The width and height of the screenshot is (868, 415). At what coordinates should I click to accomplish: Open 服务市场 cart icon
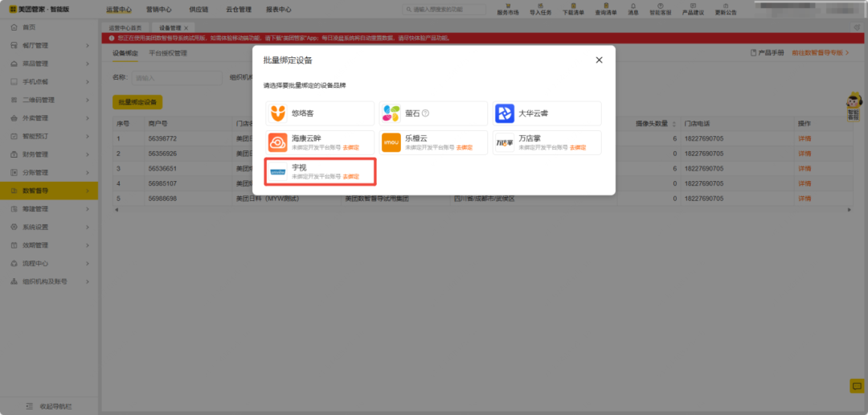coord(508,8)
